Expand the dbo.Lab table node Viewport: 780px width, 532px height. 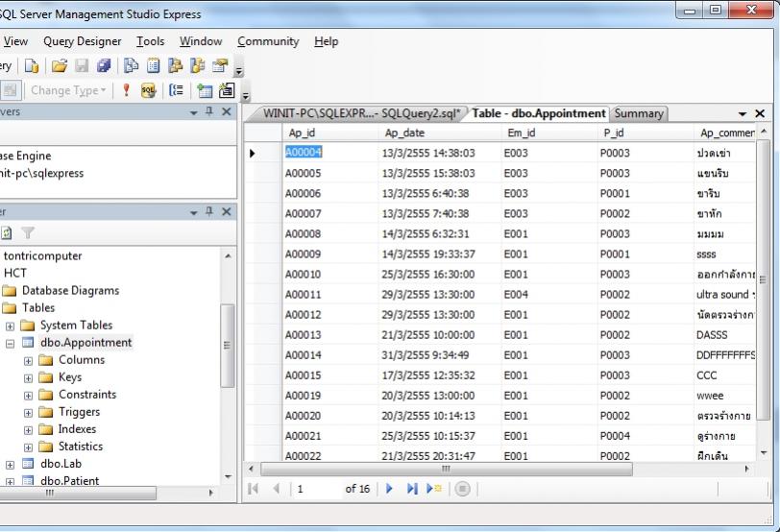coord(10,465)
